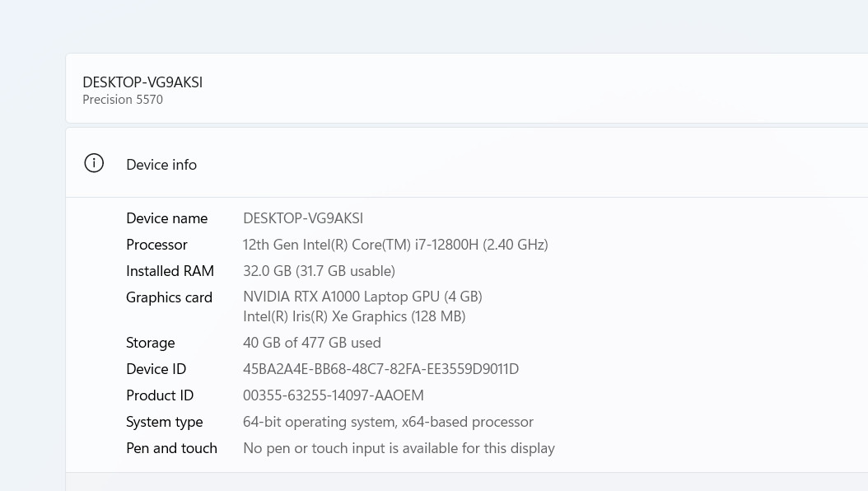Select the Pen and touch value text

[x=399, y=448]
